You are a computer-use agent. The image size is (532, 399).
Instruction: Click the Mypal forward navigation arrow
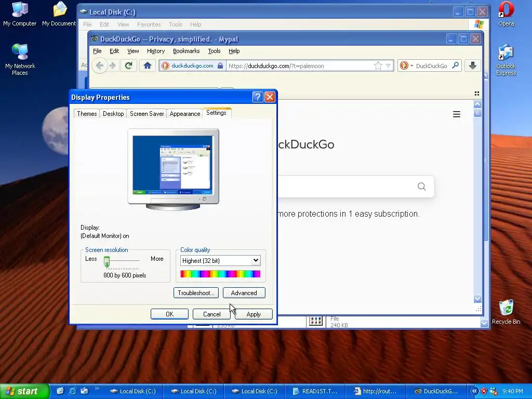[113, 65]
